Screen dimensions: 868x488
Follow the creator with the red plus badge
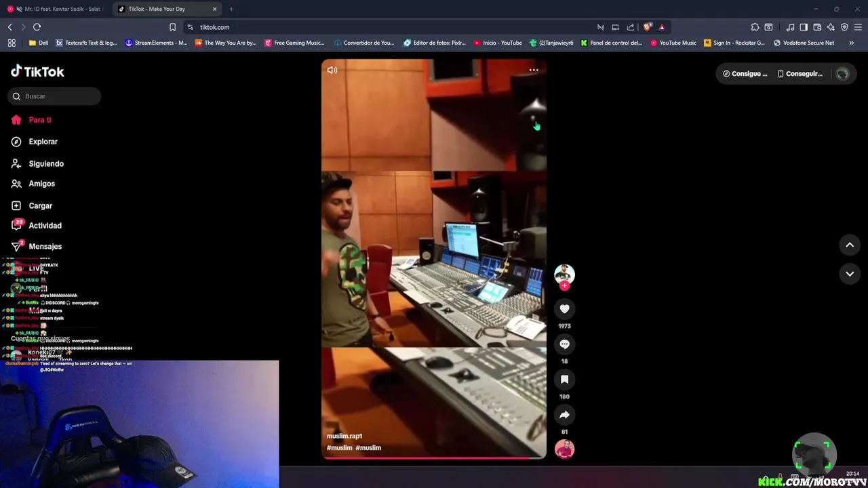point(564,286)
